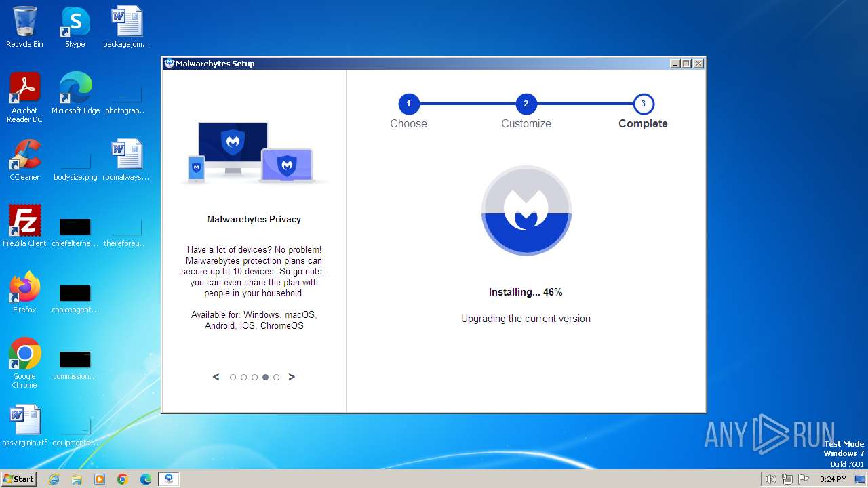Select Malwarebytes Setup taskbar item
868x488 pixels.
tap(169, 479)
